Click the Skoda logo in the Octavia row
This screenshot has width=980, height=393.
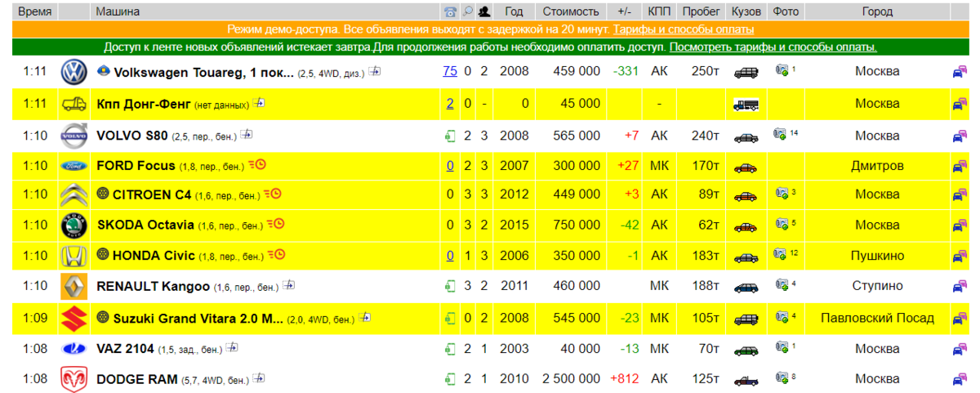tap(73, 226)
